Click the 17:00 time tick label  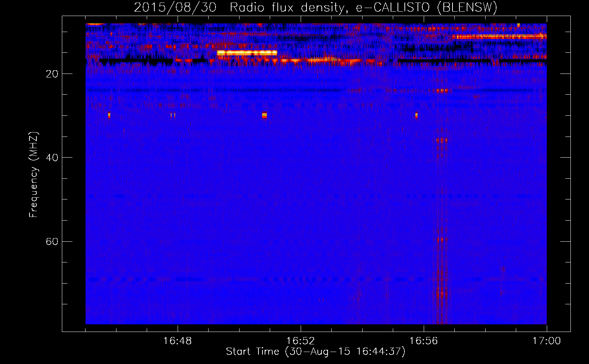pyautogui.click(x=546, y=341)
